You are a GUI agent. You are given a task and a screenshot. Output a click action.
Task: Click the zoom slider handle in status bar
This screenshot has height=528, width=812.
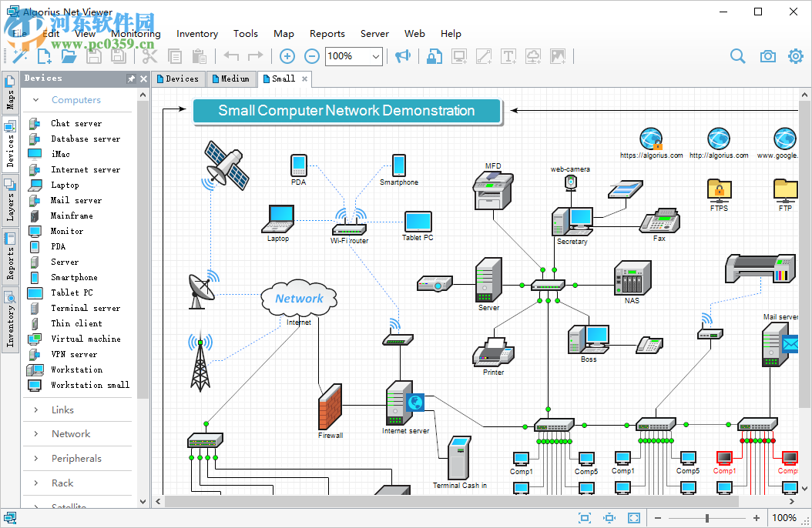pos(707,518)
